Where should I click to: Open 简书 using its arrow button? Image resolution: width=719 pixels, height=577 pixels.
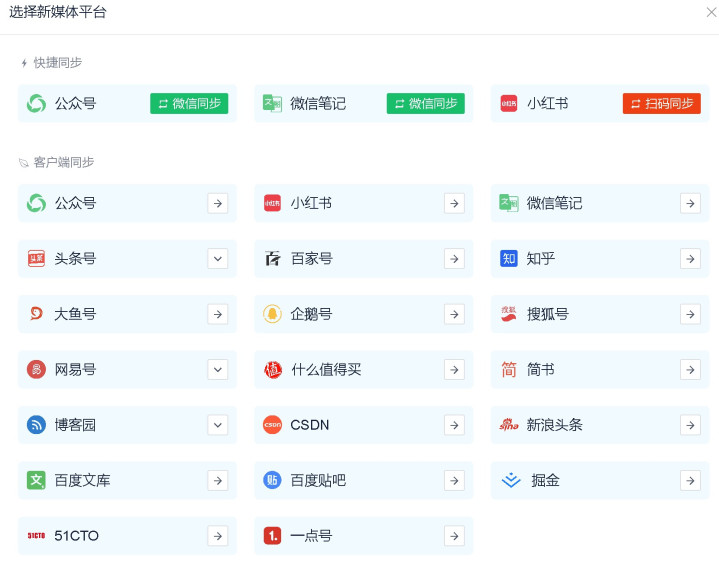[x=690, y=370]
